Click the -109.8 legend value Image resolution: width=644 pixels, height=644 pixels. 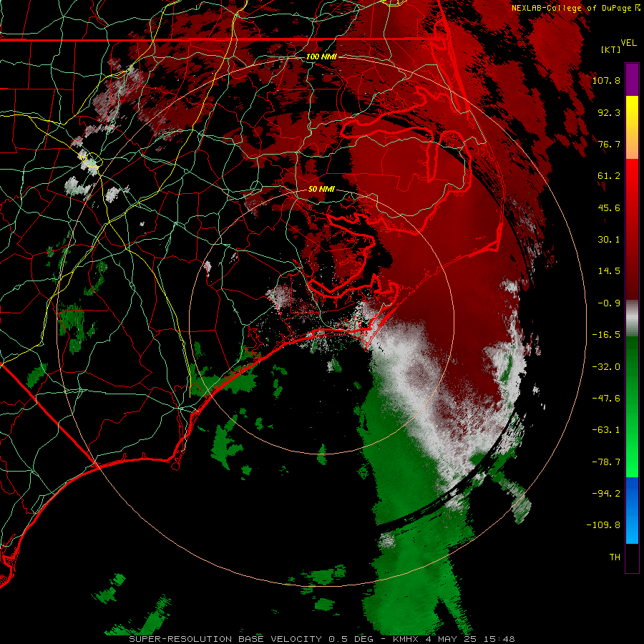(x=603, y=525)
